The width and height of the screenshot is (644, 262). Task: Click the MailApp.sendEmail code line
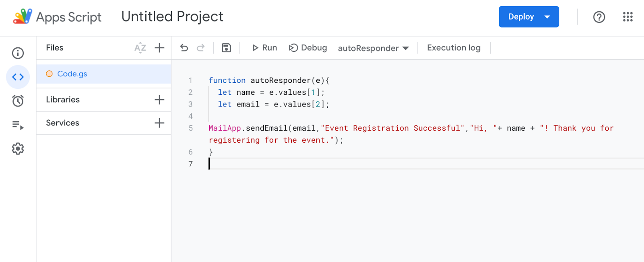click(411, 128)
